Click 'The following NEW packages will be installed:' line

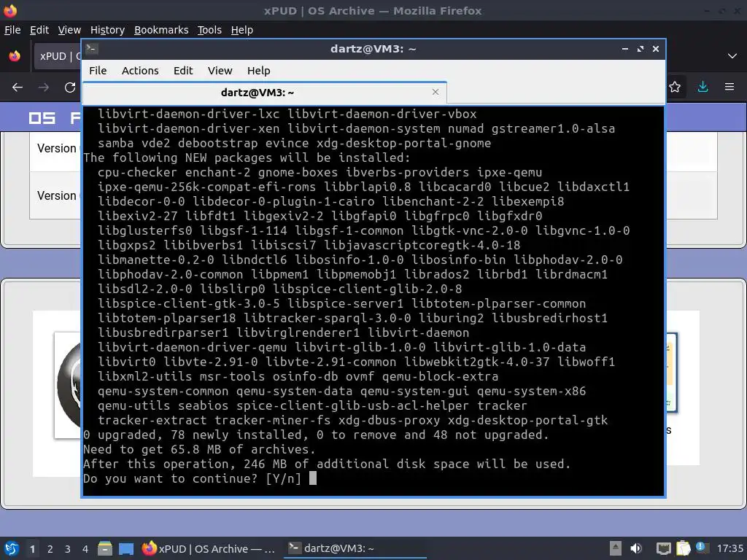(247, 157)
